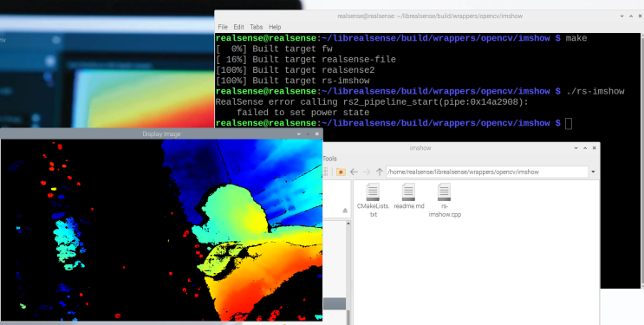Minimize the imshow file manager window
Viewport: 644px width, 325px height.
[x=576, y=148]
